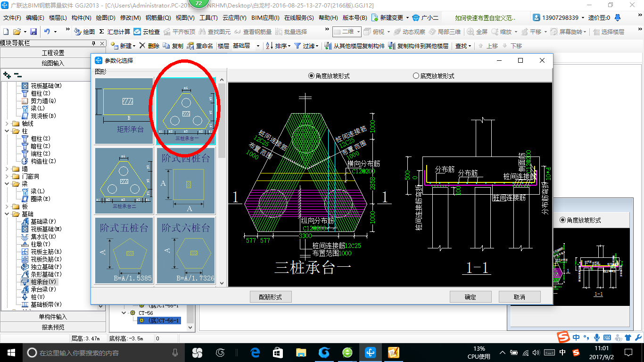Viewport: 644px width, 362px height.
Task: Open 钢筋量(Q) menu
Action: [x=158, y=17]
